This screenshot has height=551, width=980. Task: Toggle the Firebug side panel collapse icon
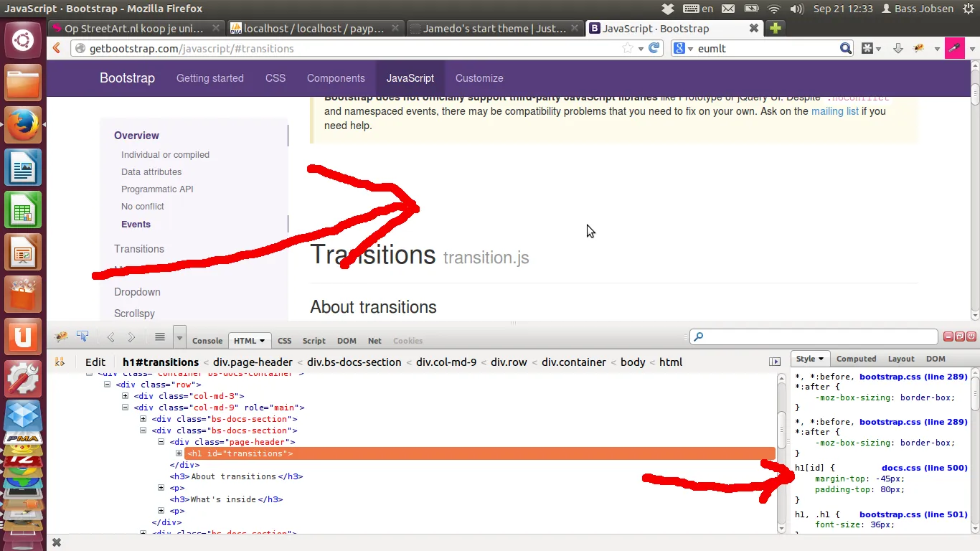click(x=775, y=362)
